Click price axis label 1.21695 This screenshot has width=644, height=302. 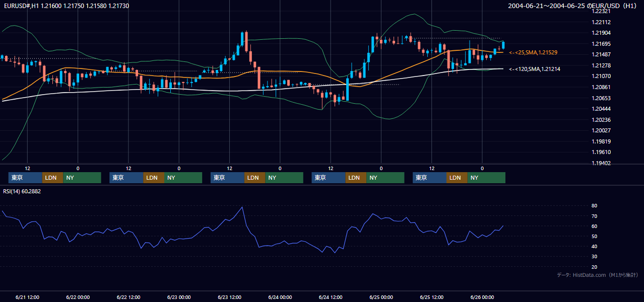(602, 44)
